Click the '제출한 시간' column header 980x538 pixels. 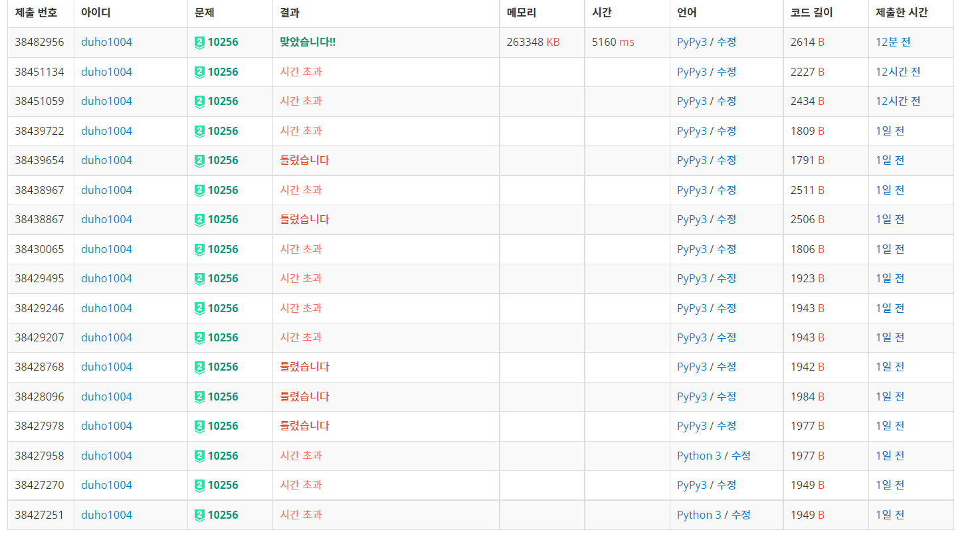[902, 13]
